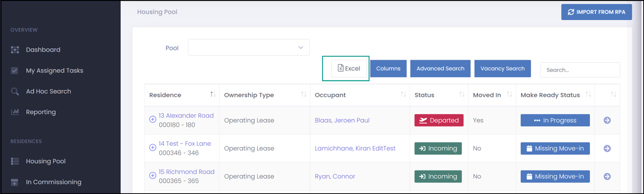Click the My Assigned Tasks checkmark icon
644x194 pixels.
point(15,71)
